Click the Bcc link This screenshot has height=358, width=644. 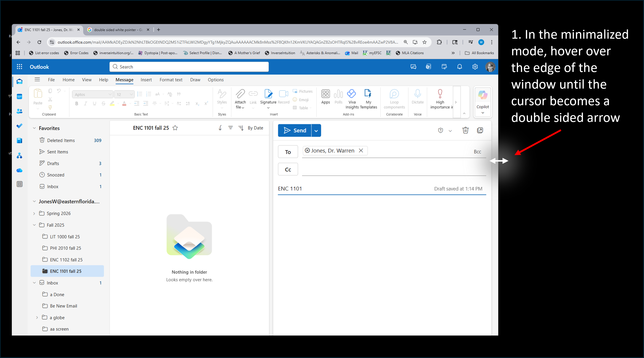point(477,151)
